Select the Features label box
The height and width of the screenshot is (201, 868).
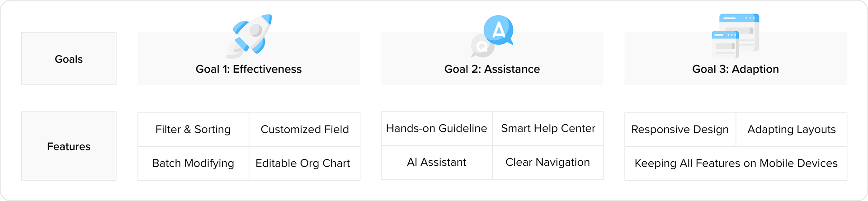[x=69, y=146]
